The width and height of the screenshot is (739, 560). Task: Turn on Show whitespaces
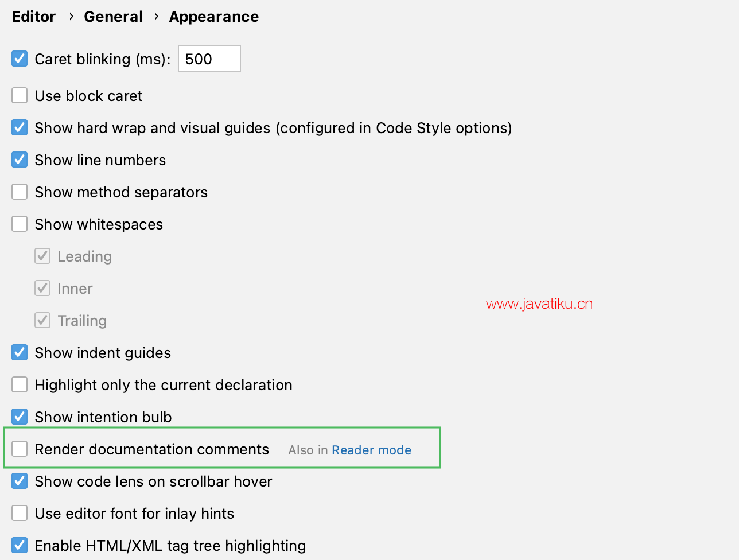click(20, 224)
